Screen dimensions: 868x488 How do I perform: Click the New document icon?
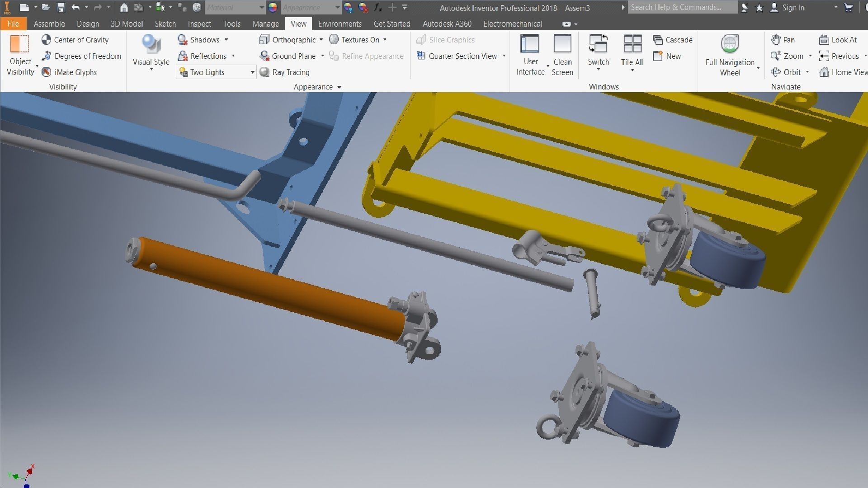pos(24,7)
